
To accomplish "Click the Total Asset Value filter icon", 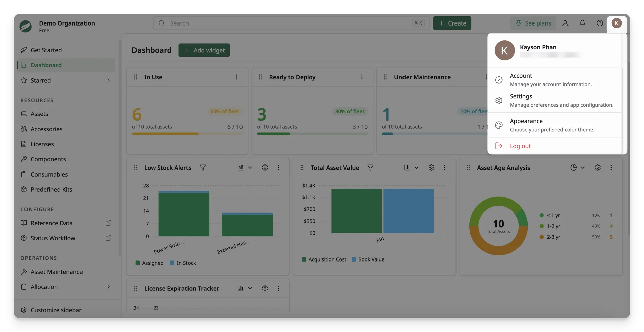I will click(370, 168).
